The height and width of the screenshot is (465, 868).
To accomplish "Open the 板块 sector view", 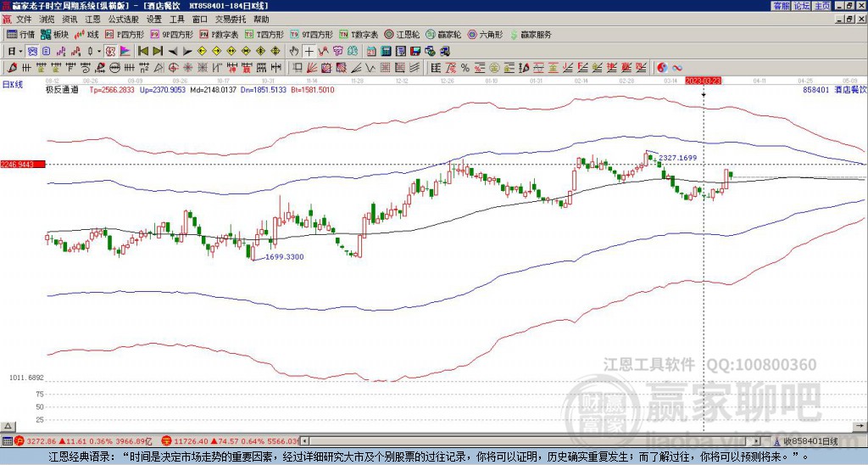I will click(x=55, y=34).
